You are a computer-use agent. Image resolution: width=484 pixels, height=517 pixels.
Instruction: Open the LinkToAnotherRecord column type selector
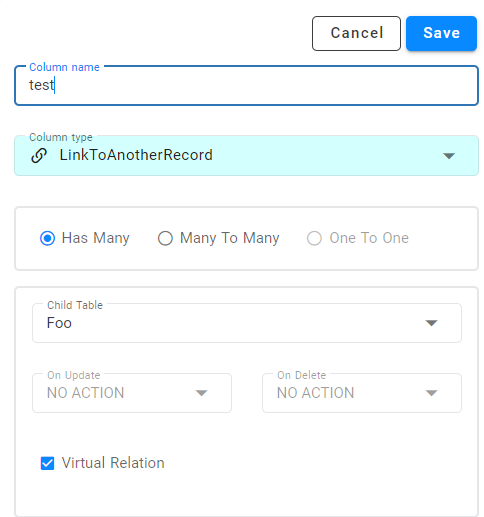(x=246, y=156)
